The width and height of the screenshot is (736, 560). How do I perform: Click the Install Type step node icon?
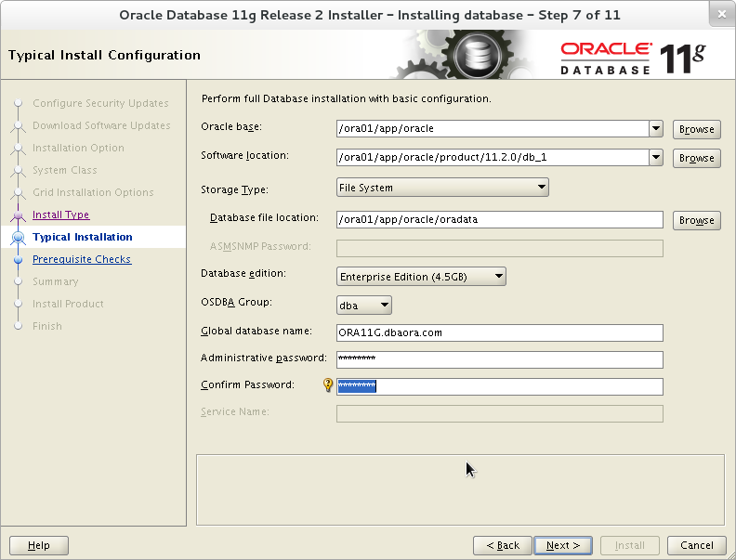click(x=19, y=215)
